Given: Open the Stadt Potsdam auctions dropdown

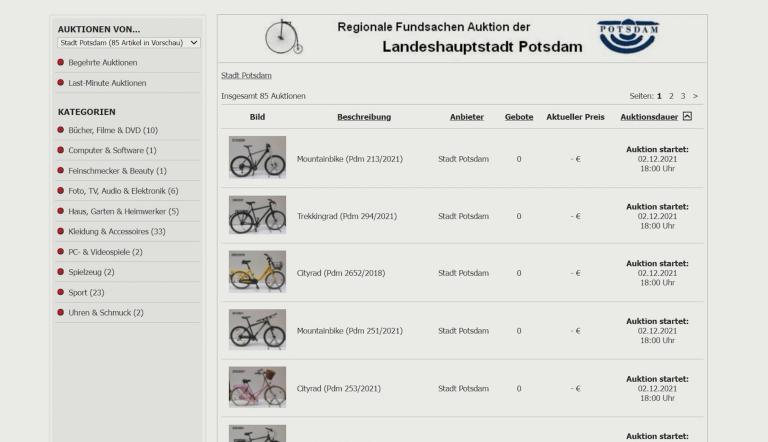Looking at the screenshot, I should tap(129, 42).
